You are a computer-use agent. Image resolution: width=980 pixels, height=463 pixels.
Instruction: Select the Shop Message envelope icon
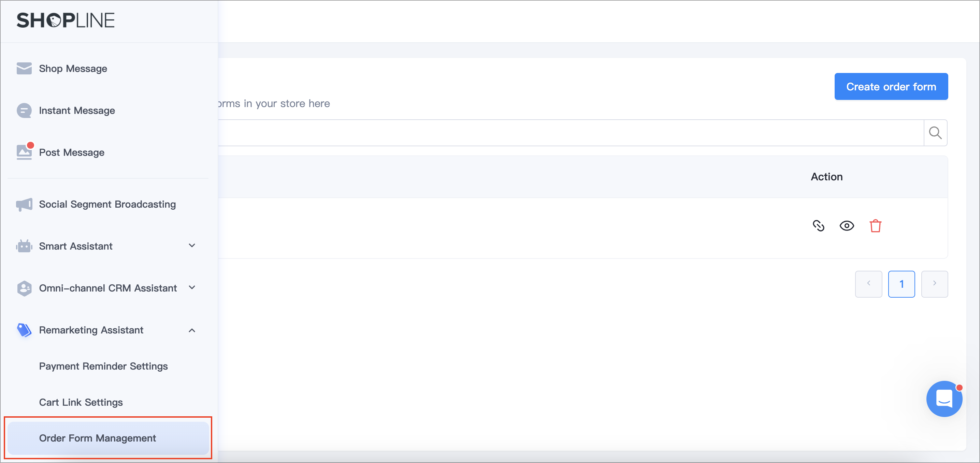(24, 69)
